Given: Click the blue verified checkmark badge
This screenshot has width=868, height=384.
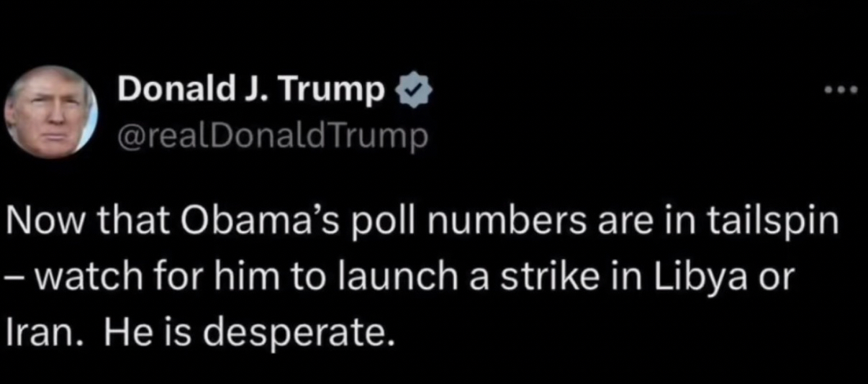Looking at the screenshot, I should (x=410, y=90).
